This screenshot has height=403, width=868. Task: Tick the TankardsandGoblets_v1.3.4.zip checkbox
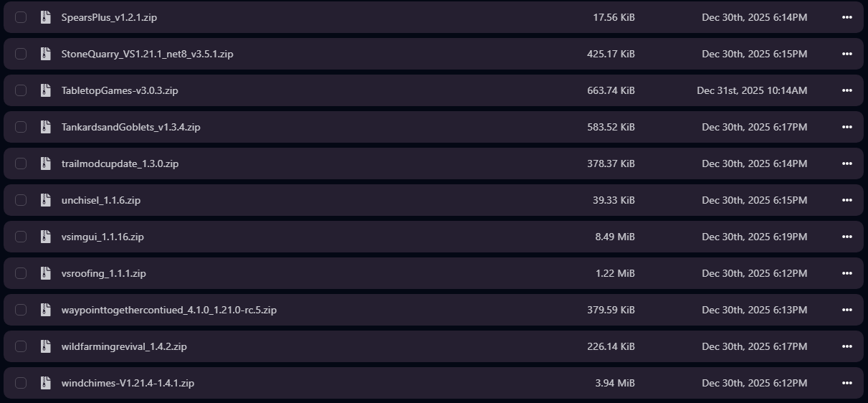pyautogui.click(x=21, y=127)
